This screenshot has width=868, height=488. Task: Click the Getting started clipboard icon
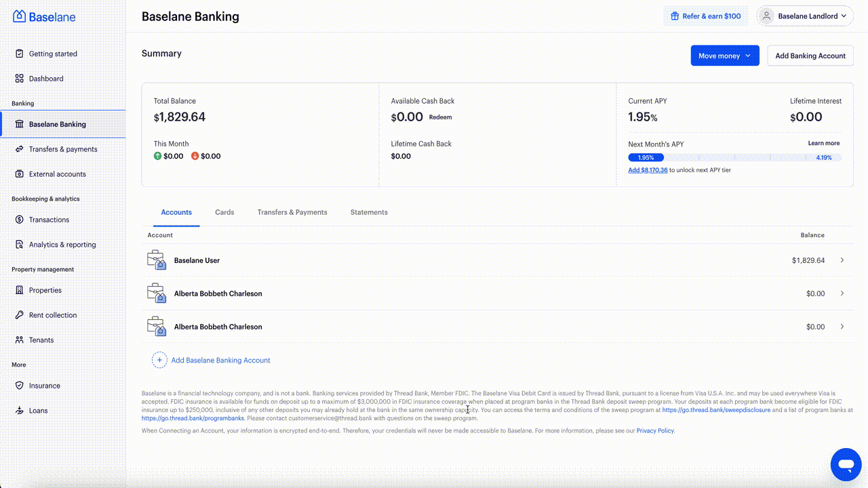pos(19,54)
